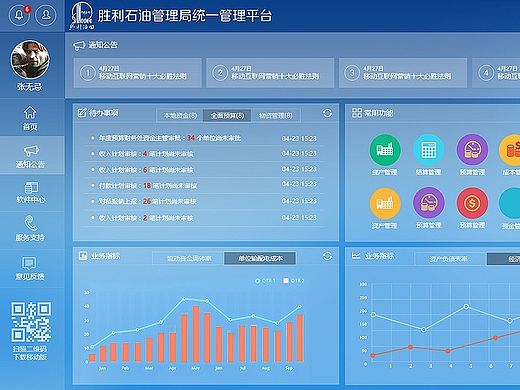Open announcement card number 2
The width and height of the screenshot is (520, 390).
pos(270,73)
